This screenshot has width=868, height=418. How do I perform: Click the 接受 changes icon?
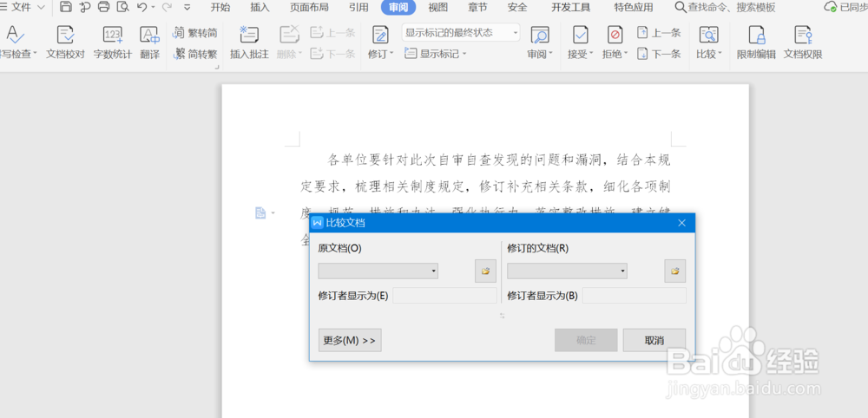[x=580, y=36]
